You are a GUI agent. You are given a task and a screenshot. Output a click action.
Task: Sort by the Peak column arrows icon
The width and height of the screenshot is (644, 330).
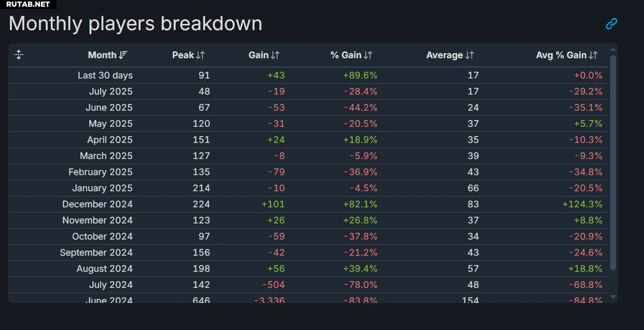point(200,55)
